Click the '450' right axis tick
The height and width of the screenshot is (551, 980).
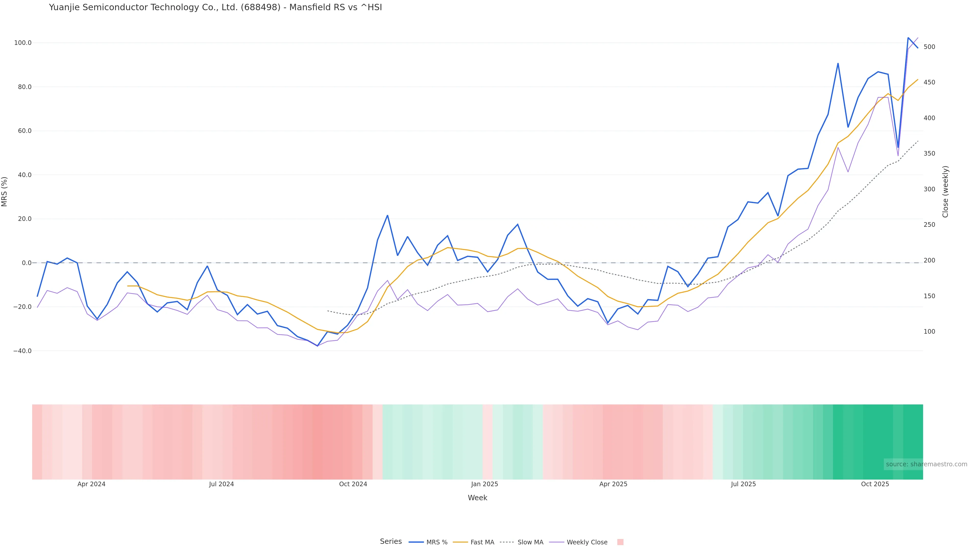click(929, 82)
